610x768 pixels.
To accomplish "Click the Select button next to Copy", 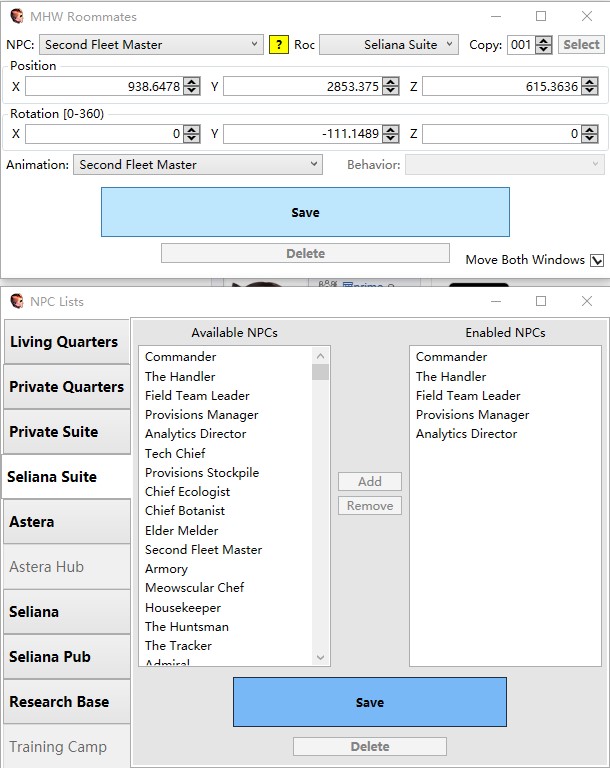I will [x=581, y=45].
